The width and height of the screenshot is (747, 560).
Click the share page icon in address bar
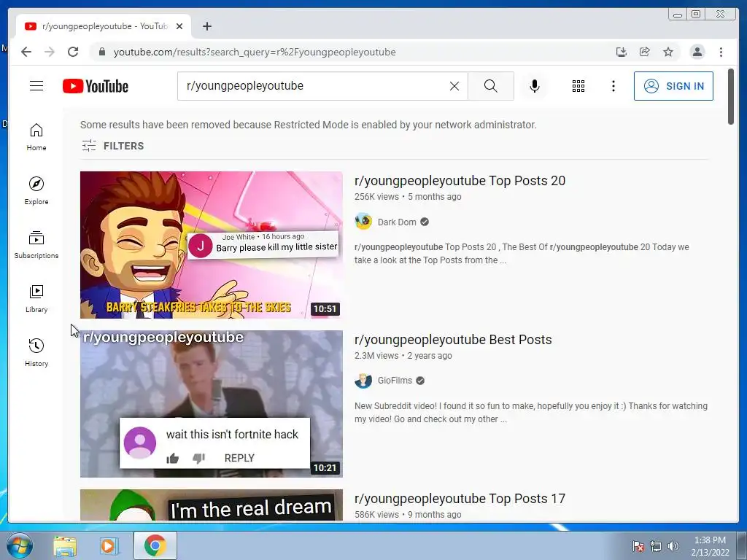[645, 52]
